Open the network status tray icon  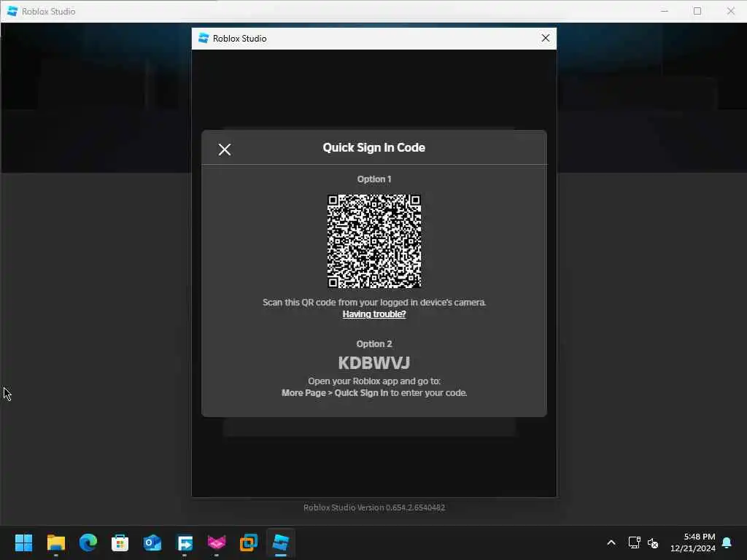(634, 542)
